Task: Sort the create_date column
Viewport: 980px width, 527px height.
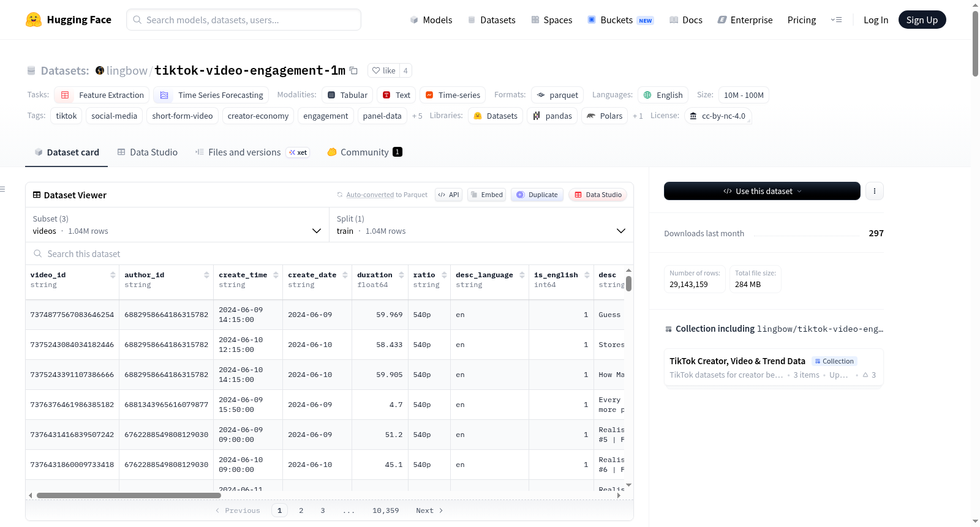Action: (345, 275)
